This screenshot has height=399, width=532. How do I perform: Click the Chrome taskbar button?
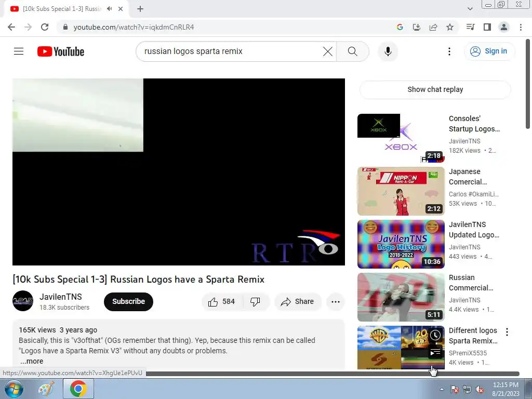78,389
